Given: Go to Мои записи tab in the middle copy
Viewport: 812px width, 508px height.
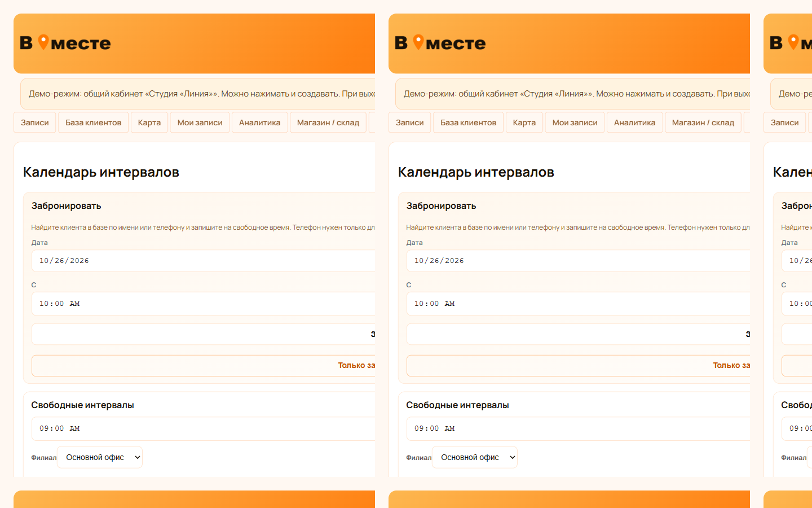Looking at the screenshot, I should point(575,122).
